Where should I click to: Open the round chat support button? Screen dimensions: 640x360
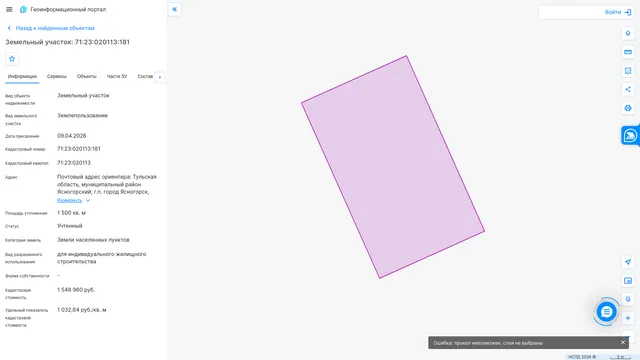click(x=607, y=312)
